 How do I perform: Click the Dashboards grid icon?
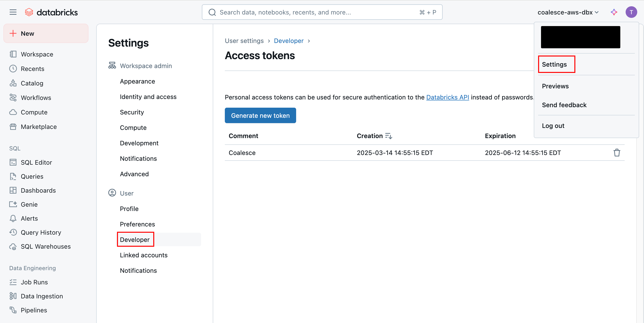[x=13, y=190]
